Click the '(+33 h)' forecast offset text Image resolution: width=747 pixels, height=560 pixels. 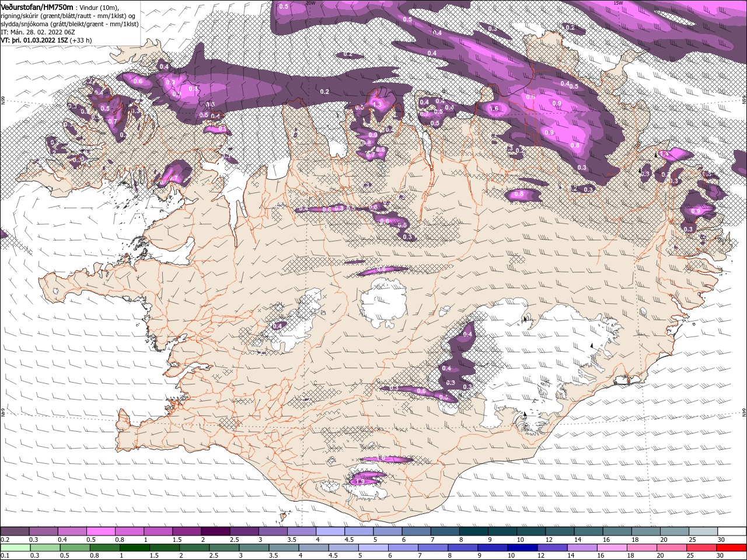pyautogui.click(x=81, y=40)
